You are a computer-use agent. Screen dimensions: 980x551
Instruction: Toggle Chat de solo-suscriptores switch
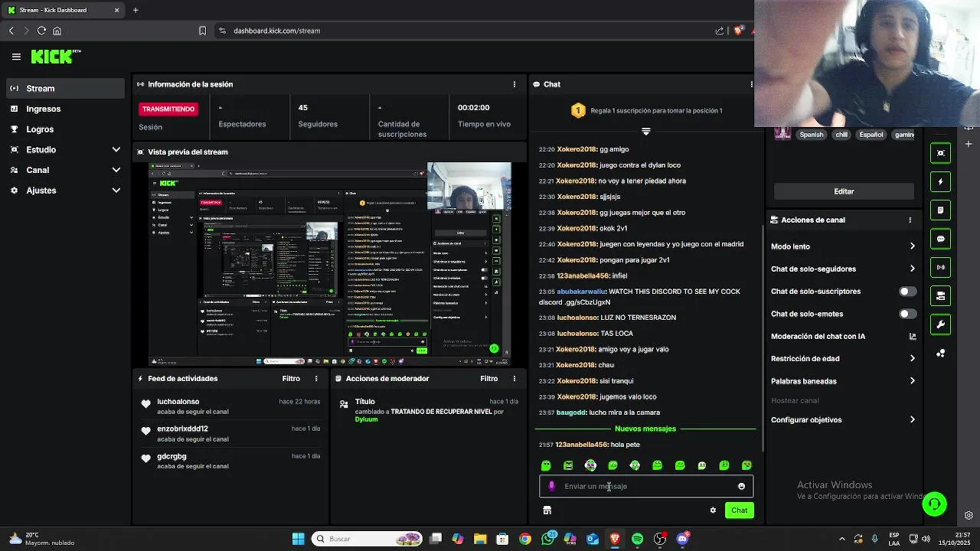point(907,292)
